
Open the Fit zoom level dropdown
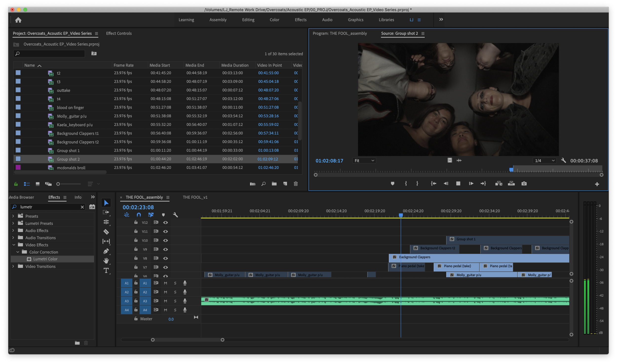(364, 161)
